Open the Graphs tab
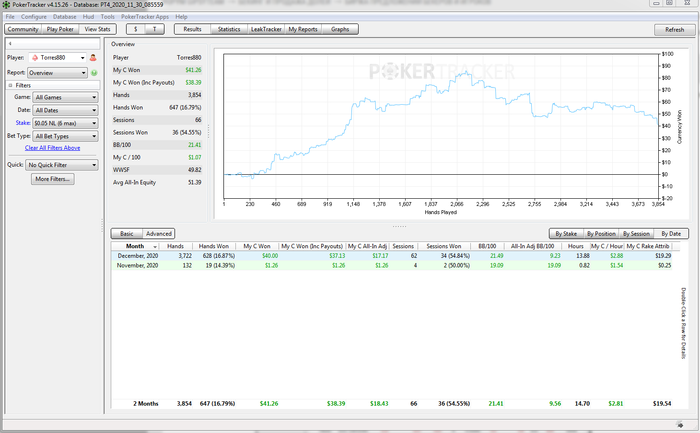 340,29
